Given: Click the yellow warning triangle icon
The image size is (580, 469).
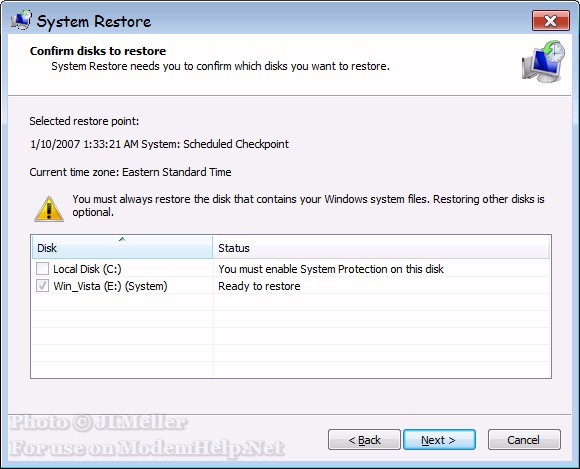Looking at the screenshot, I should [x=49, y=209].
